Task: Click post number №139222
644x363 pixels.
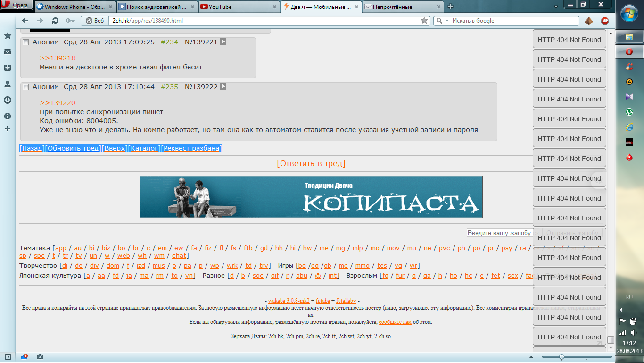Action: click(201, 87)
